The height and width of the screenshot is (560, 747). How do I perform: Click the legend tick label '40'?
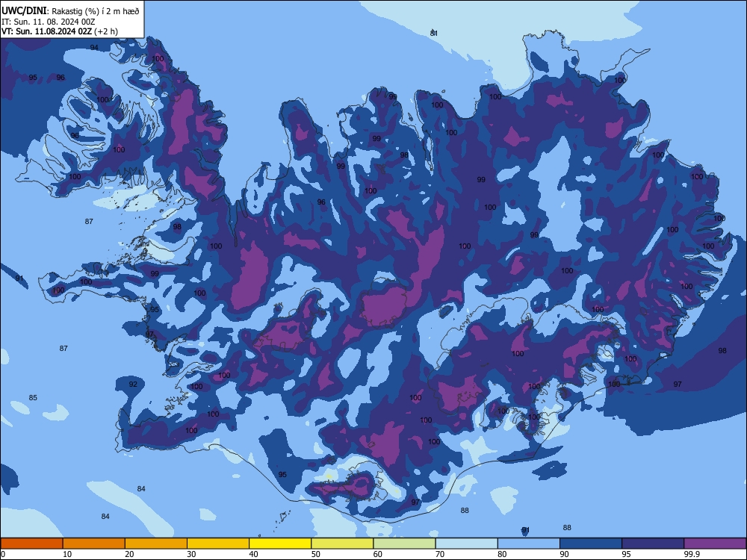[x=254, y=554]
